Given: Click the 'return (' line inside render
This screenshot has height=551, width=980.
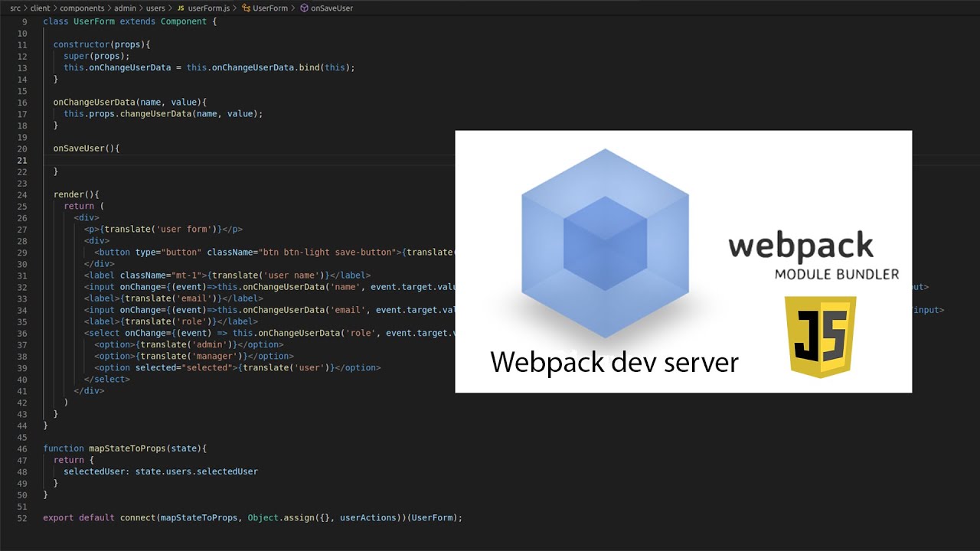Looking at the screenshot, I should coord(84,206).
